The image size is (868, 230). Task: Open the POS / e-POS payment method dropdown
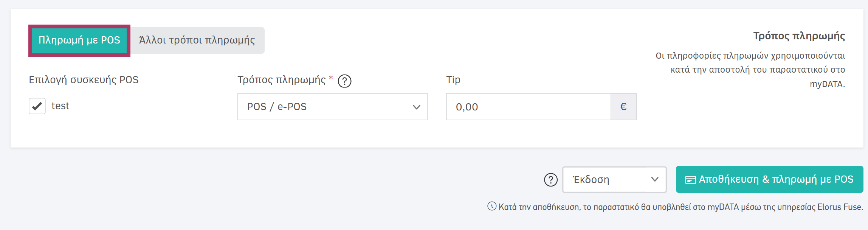[332, 107]
